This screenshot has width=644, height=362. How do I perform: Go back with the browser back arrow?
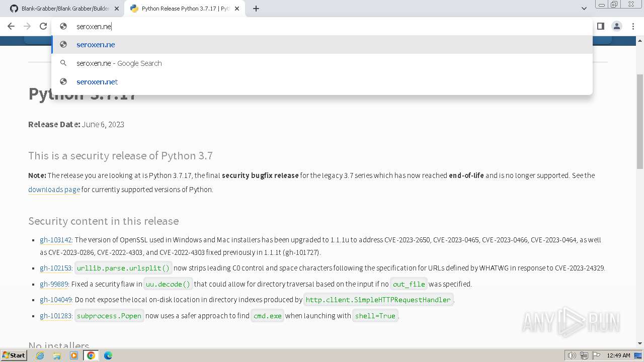click(x=11, y=26)
